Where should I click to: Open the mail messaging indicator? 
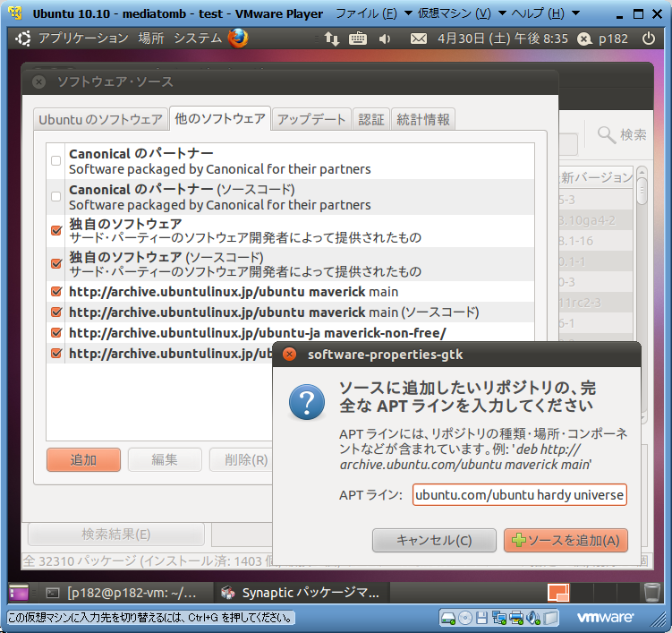(x=418, y=39)
